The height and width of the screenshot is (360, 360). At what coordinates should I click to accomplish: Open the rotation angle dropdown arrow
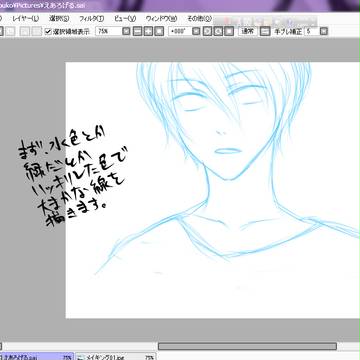coord(197,31)
